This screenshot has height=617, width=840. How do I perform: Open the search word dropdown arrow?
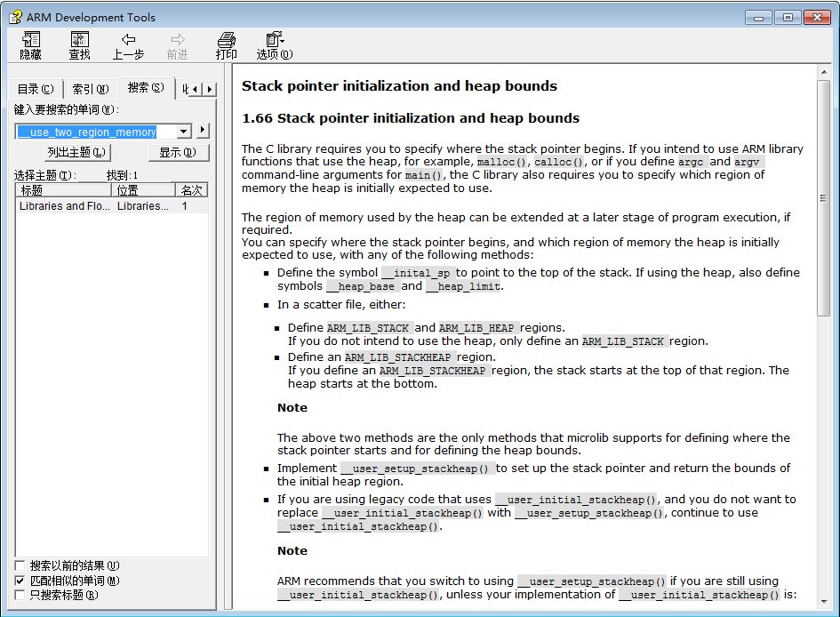[x=184, y=132]
